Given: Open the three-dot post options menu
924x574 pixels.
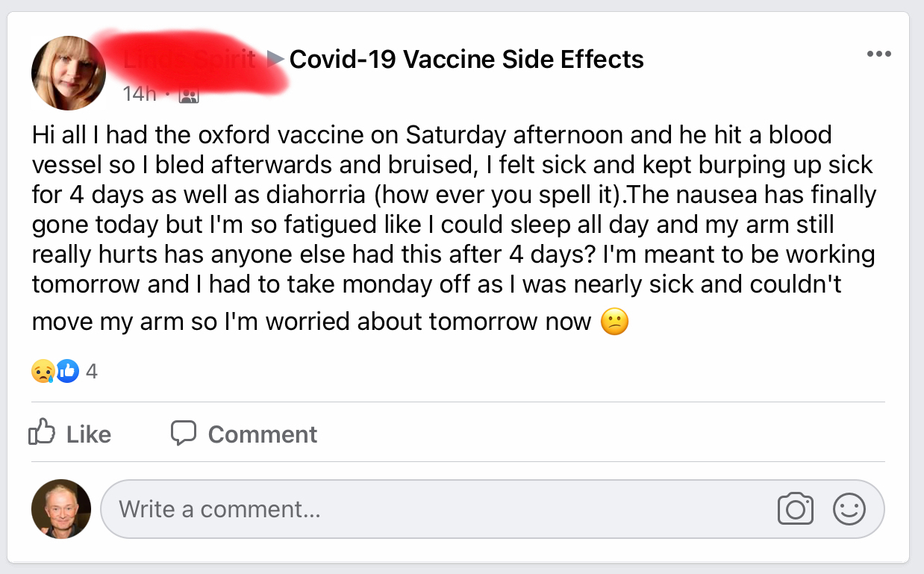Looking at the screenshot, I should (x=878, y=54).
